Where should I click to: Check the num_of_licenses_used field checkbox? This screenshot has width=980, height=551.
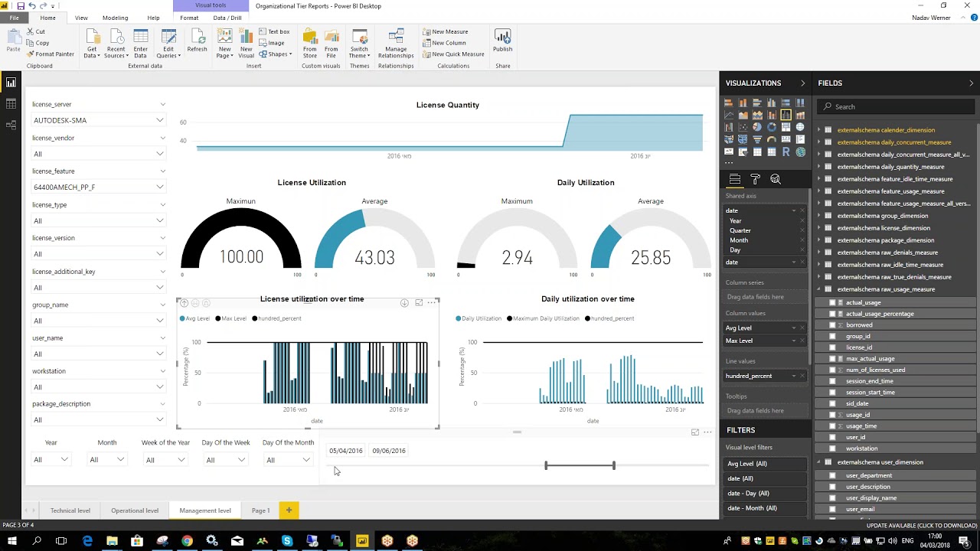[832, 370]
